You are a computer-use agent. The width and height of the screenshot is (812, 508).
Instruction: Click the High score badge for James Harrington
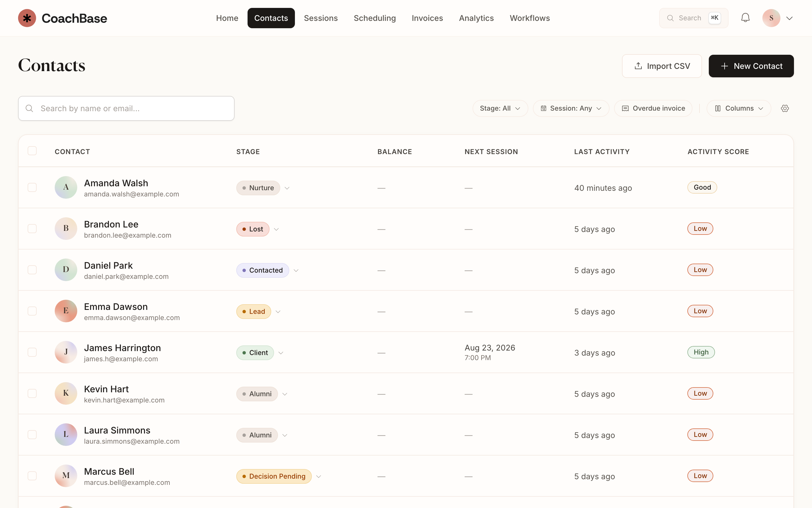click(x=701, y=352)
